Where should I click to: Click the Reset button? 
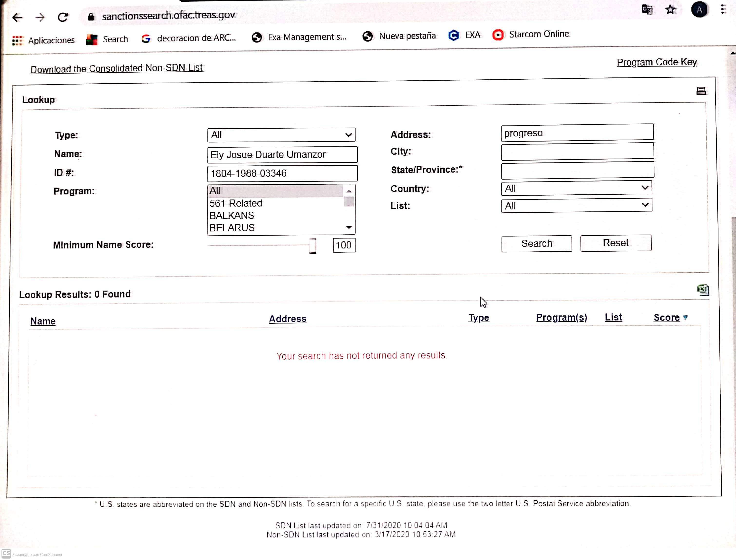pyautogui.click(x=615, y=243)
